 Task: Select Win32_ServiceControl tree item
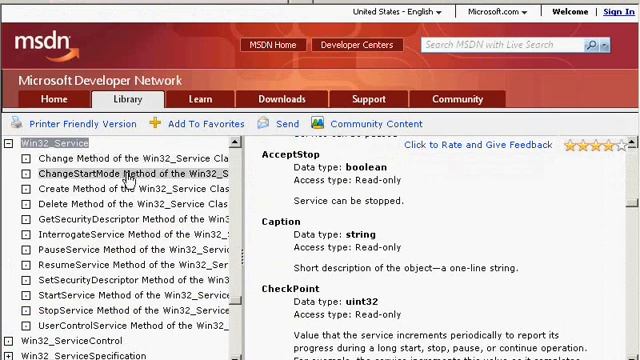click(71, 341)
